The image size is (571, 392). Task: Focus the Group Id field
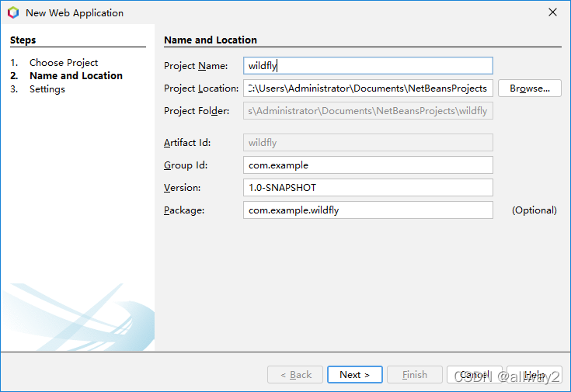[x=367, y=165]
